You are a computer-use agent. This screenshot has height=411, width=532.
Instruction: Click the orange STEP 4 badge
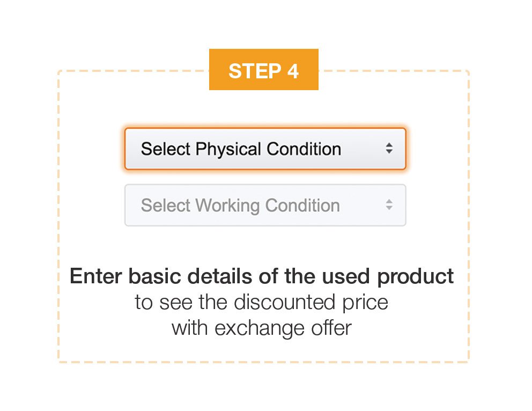click(x=263, y=70)
